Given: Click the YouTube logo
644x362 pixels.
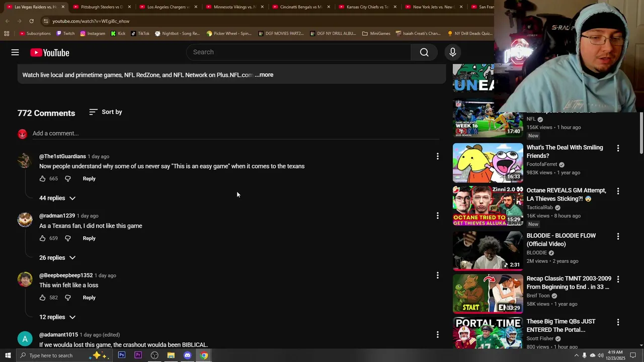Looking at the screenshot, I should coord(49,53).
